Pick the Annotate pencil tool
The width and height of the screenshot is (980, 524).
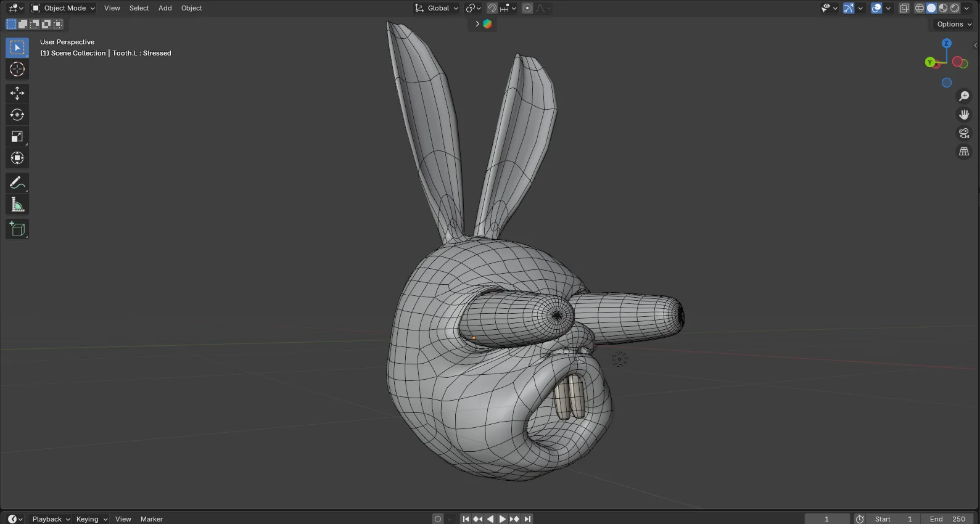17,182
